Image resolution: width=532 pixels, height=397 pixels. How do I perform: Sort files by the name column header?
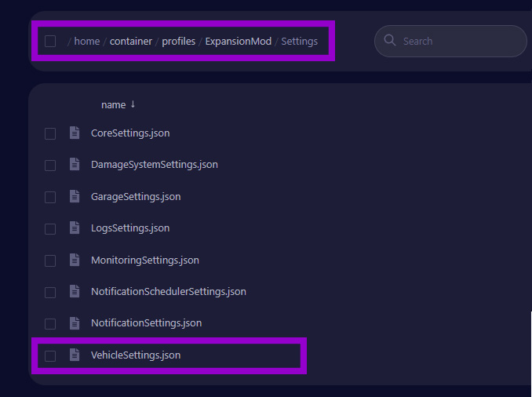113,105
